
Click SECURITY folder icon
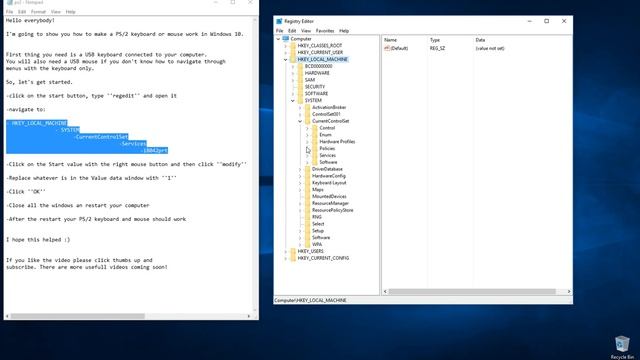[x=300, y=87]
